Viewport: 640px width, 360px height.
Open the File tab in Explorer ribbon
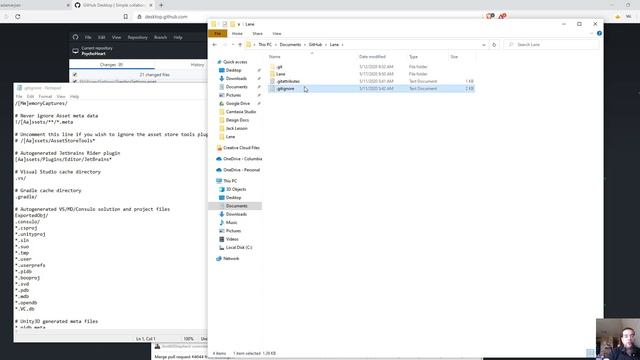pos(218,33)
